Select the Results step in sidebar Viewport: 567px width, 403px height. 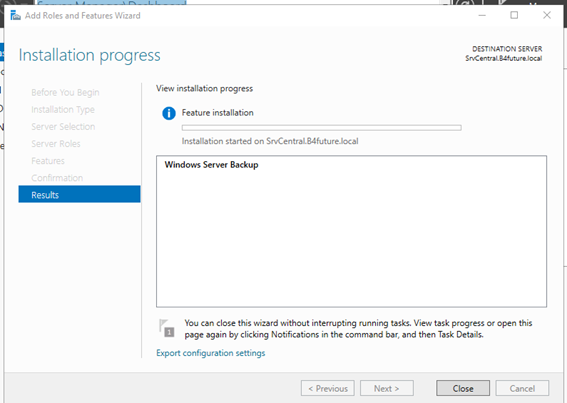tap(79, 194)
